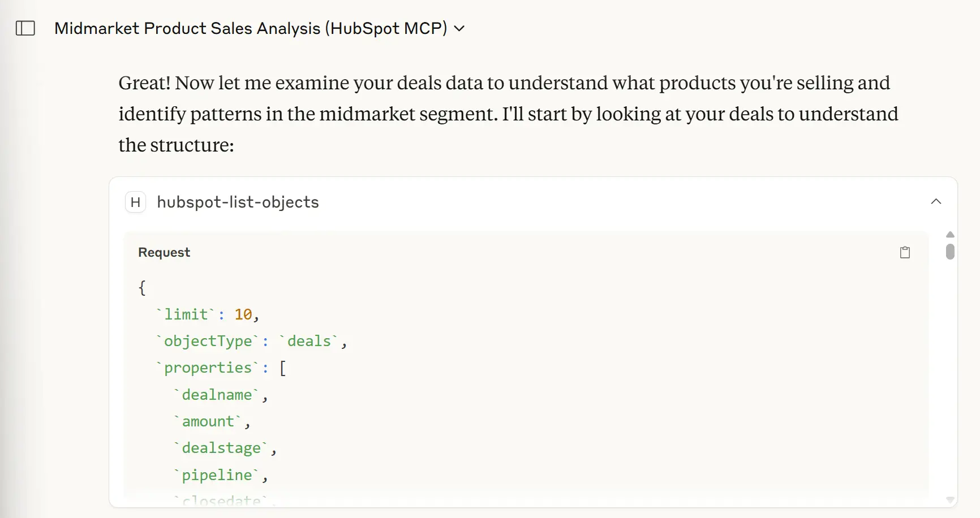
Task: Select the conversation title text
Action: pos(250,28)
